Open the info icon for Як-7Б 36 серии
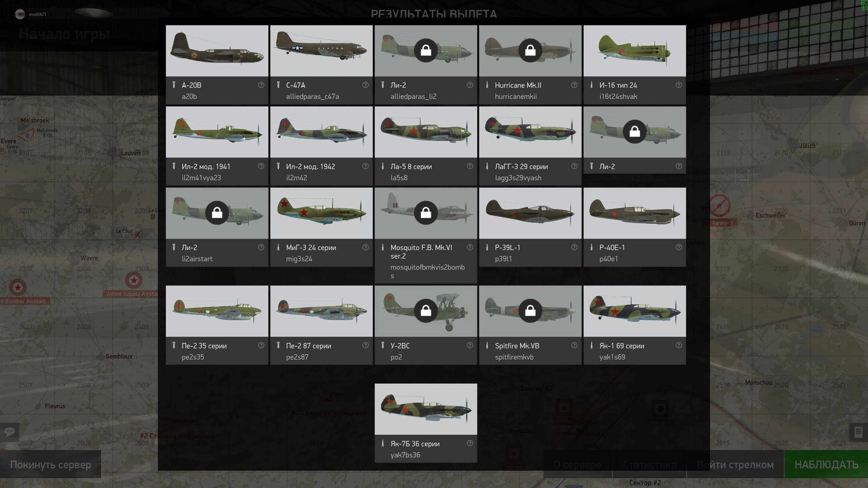This screenshot has width=868, height=488. [470, 443]
